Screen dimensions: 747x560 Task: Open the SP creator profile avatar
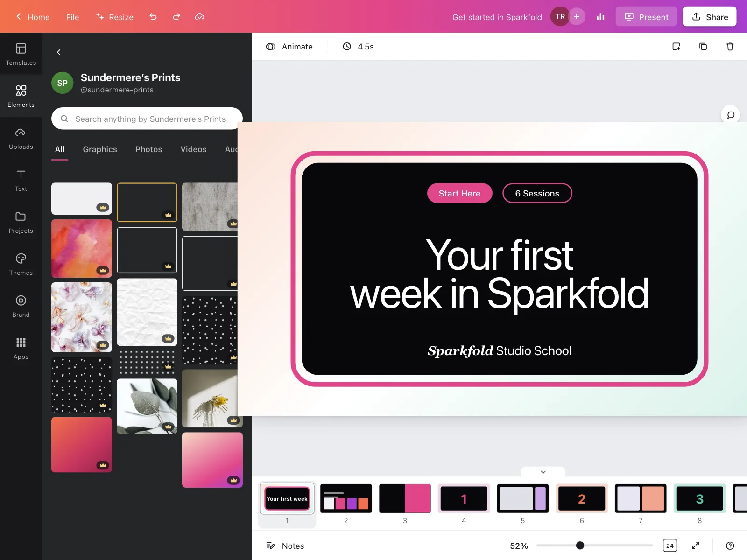63,83
